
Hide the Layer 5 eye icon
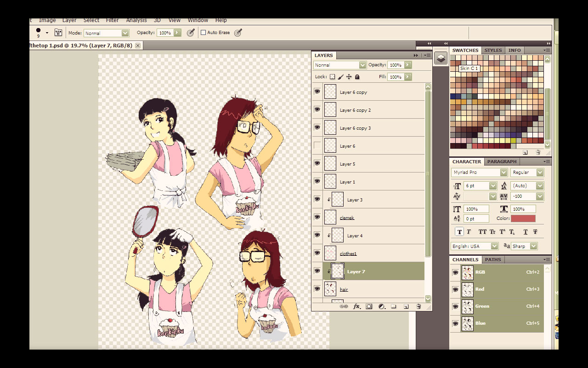[x=317, y=164]
